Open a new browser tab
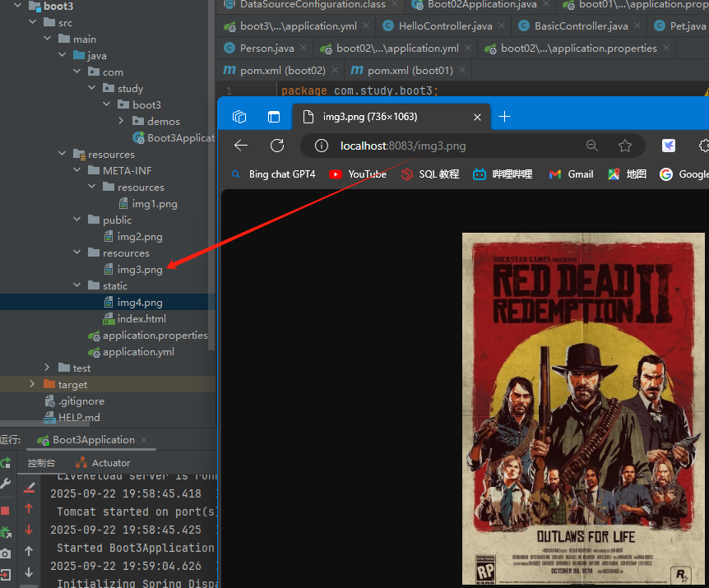The width and height of the screenshot is (709, 588). 505,117
